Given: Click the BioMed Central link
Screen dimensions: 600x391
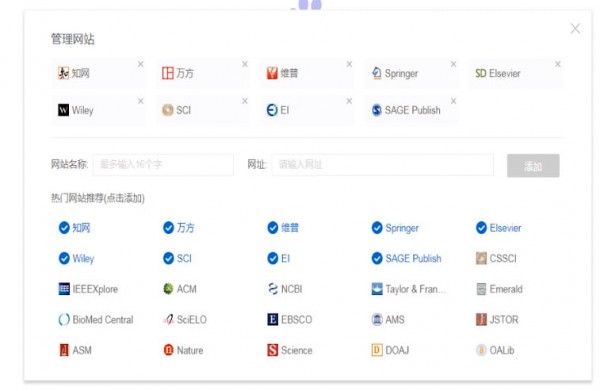Looking at the screenshot, I should [x=103, y=319].
